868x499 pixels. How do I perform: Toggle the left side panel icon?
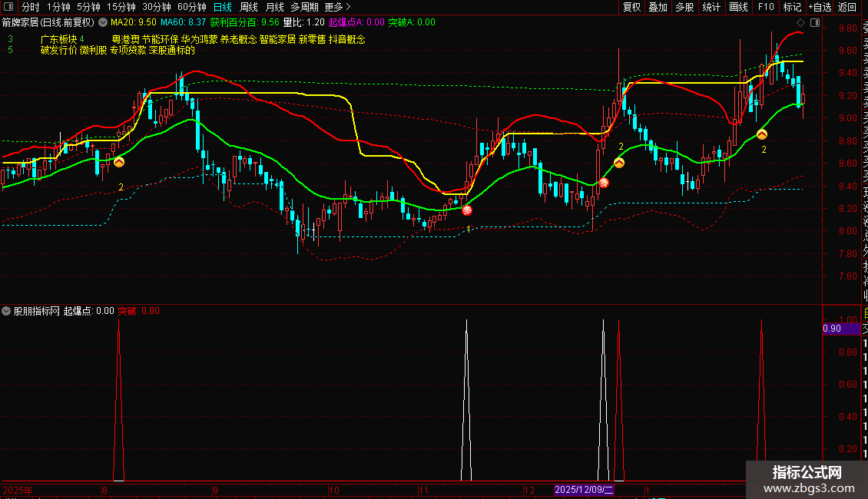click(x=8, y=7)
